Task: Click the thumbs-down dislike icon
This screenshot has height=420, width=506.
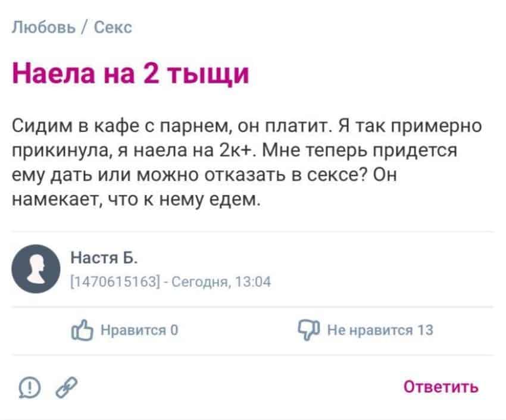Action: [x=309, y=330]
